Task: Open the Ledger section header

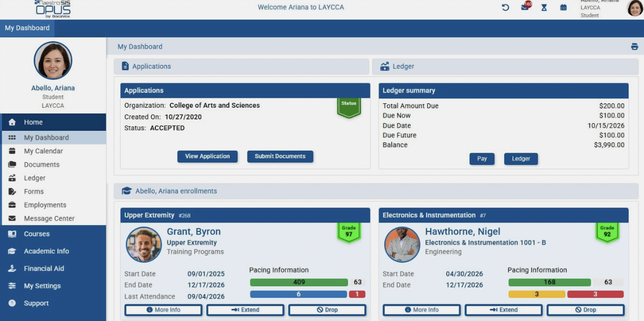Action: coord(505,66)
